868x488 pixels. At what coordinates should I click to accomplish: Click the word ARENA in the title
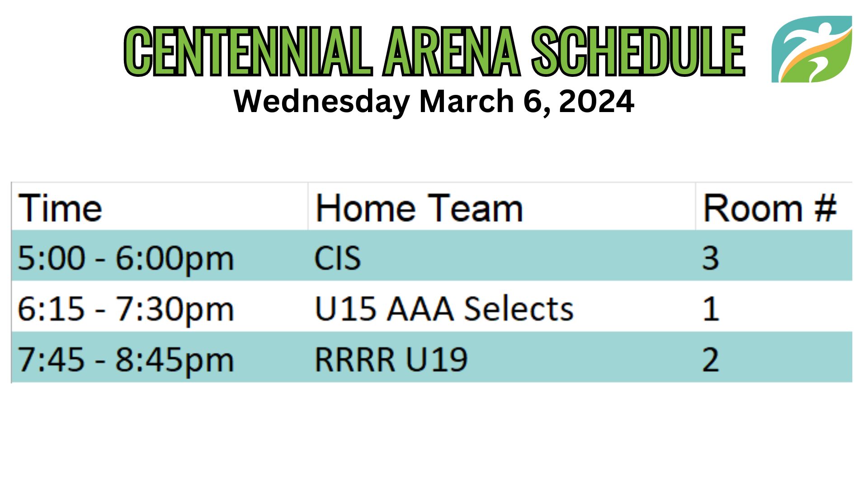(452, 51)
